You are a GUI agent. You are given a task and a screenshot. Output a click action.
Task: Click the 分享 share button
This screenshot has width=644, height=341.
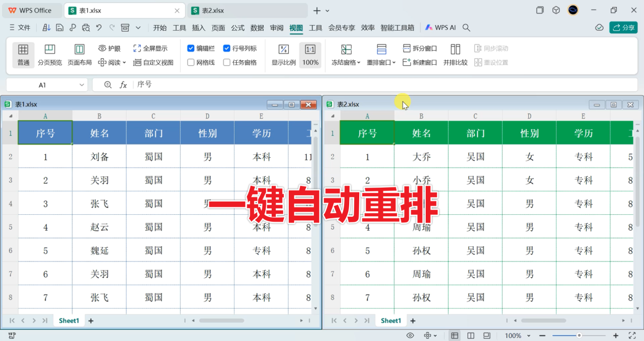point(623,28)
